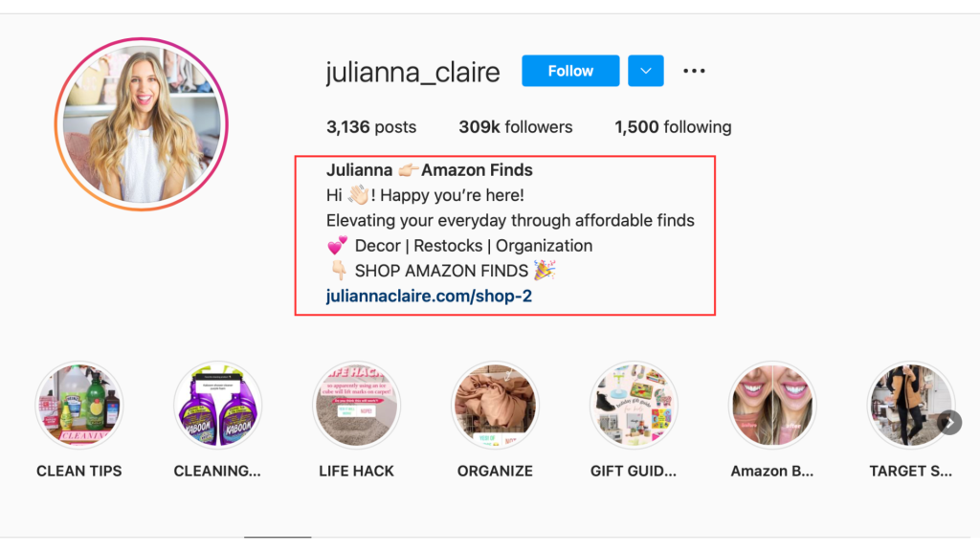This screenshot has width=980, height=551.
Task: Expand suggested accounts dropdown beside Follow
Action: pos(646,71)
